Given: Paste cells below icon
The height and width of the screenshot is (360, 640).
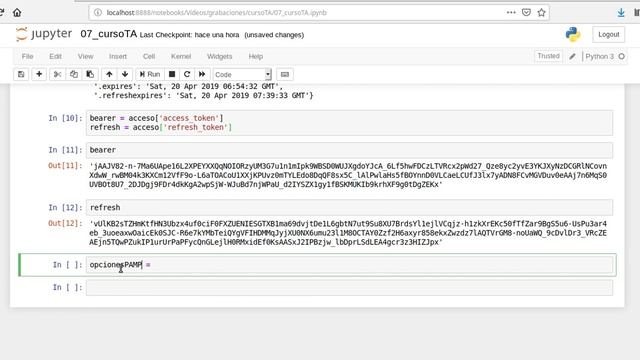Looking at the screenshot, I should 90,74.
